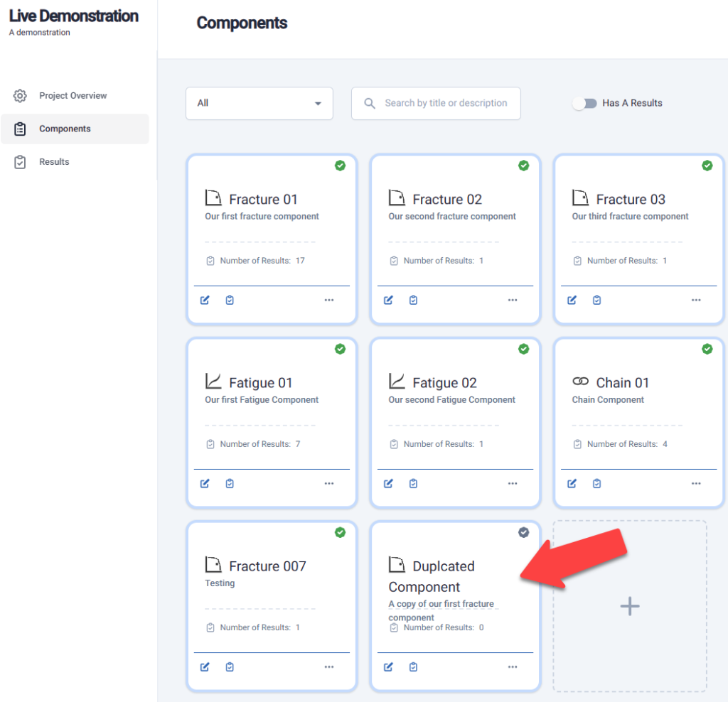Open results clipboard icon on Fracture 007 card
The image size is (728, 702).
tap(230, 666)
